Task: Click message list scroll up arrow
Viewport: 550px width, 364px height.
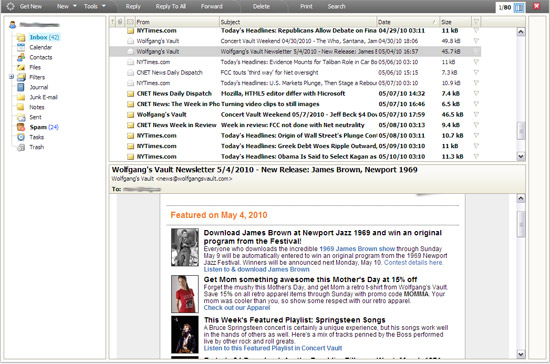Action: pos(521,32)
